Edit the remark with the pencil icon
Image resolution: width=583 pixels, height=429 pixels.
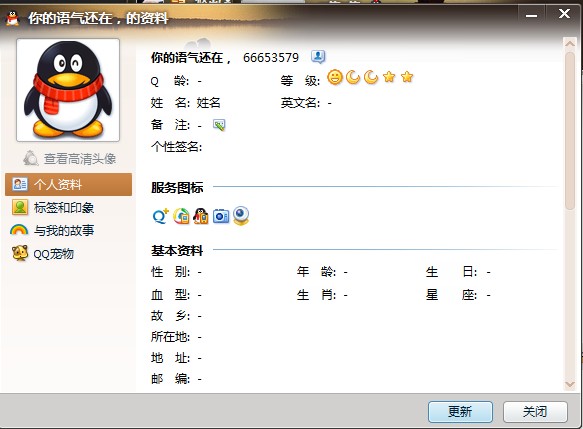(x=219, y=125)
